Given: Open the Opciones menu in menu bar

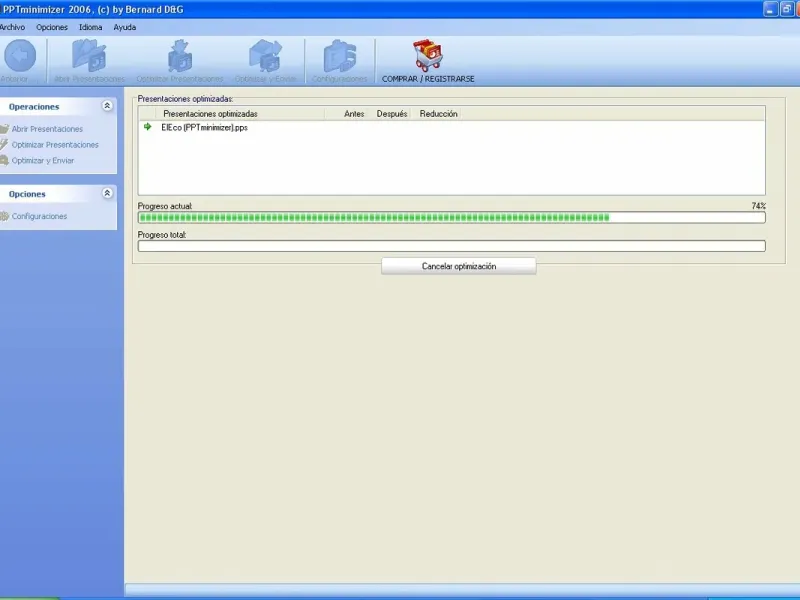Looking at the screenshot, I should (x=52, y=28).
